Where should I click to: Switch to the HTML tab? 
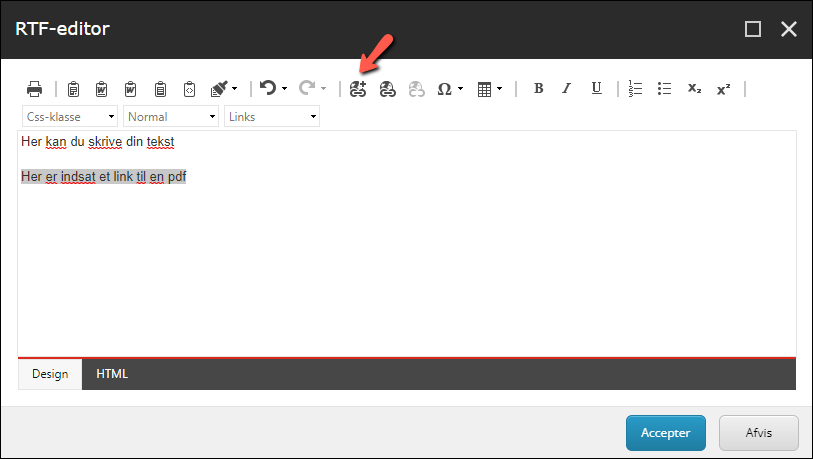pos(112,374)
